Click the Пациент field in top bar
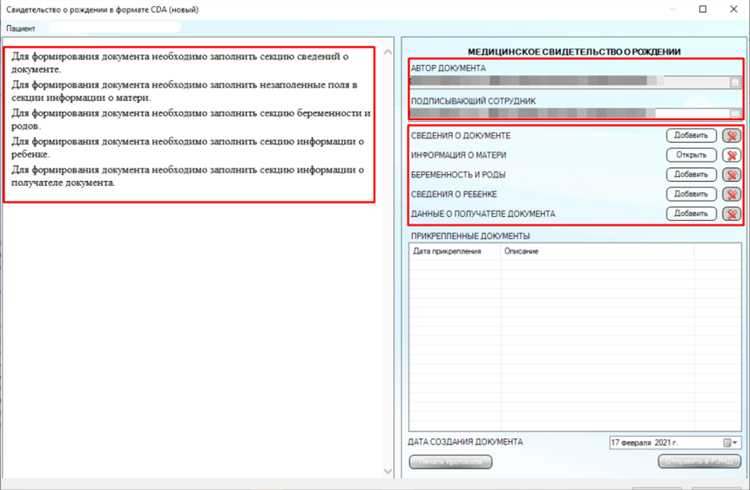 tap(110, 30)
